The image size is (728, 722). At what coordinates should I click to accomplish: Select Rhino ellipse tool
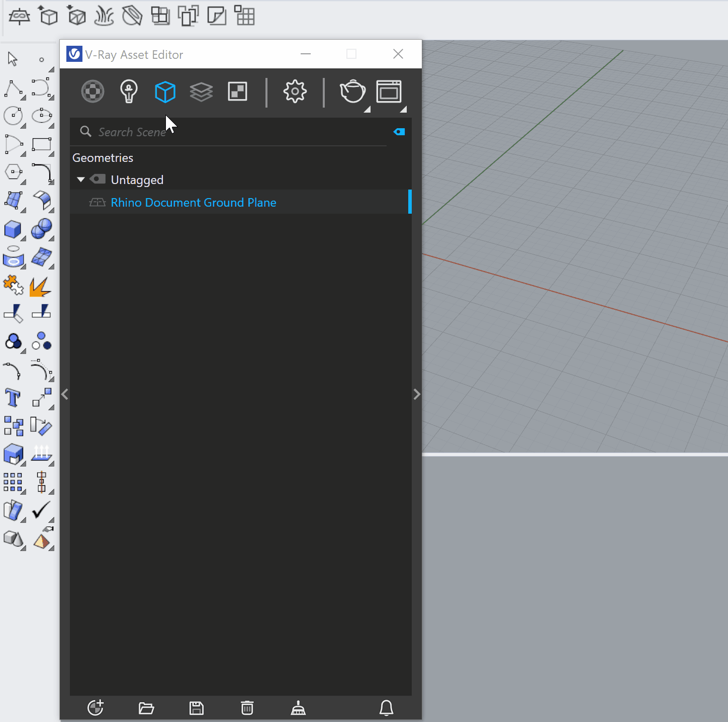[x=42, y=116]
